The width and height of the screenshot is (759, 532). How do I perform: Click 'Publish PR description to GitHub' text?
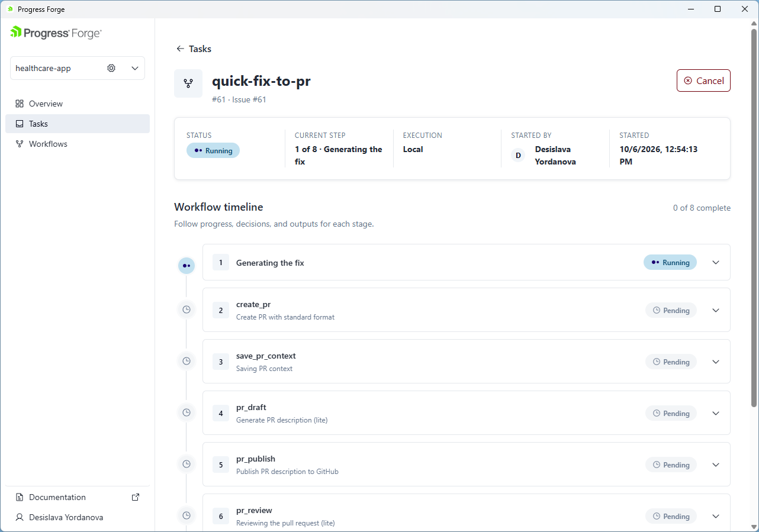pyautogui.click(x=287, y=472)
